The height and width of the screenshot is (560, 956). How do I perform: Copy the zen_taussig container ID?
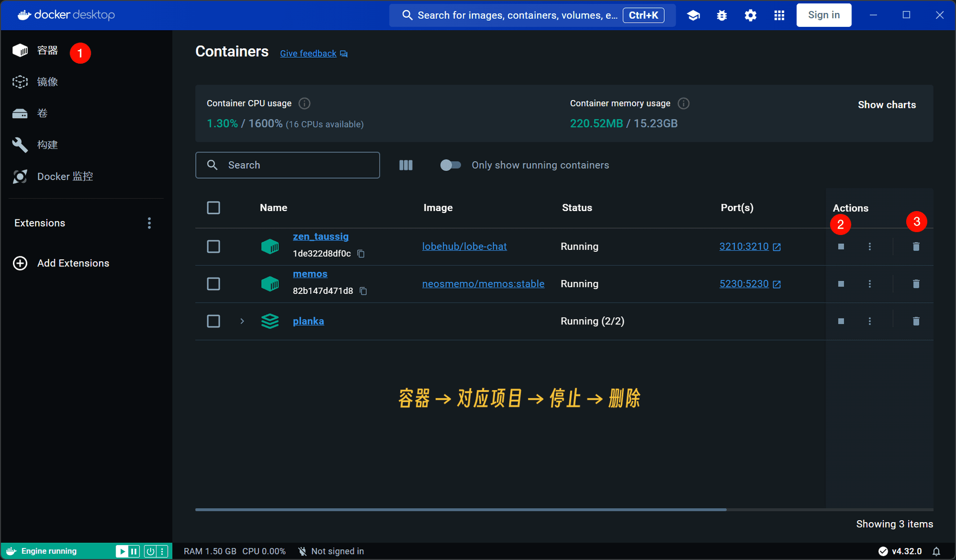click(361, 254)
